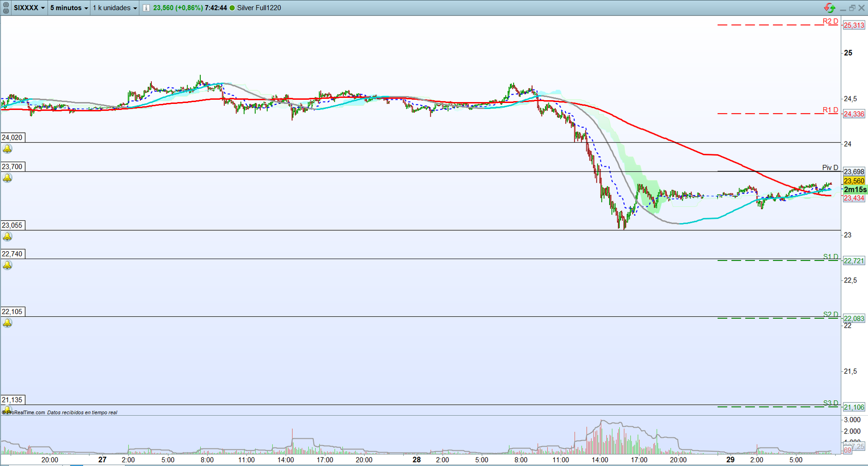Select the 23,700 horizontal line label
Viewport: 868px width, 466px height.
pyautogui.click(x=13, y=167)
